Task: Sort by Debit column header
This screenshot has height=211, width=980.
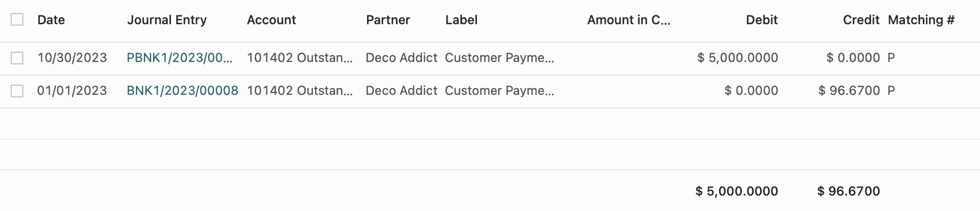Action: tap(762, 20)
